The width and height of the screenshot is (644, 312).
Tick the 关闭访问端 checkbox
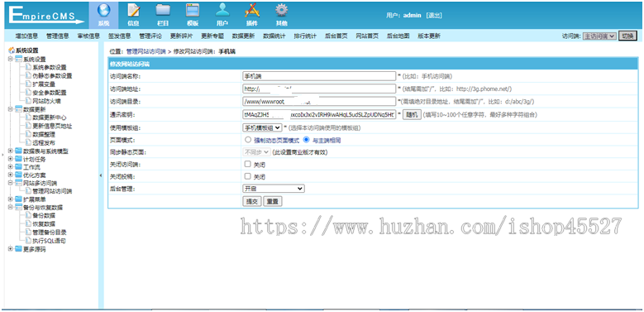coord(247,164)
